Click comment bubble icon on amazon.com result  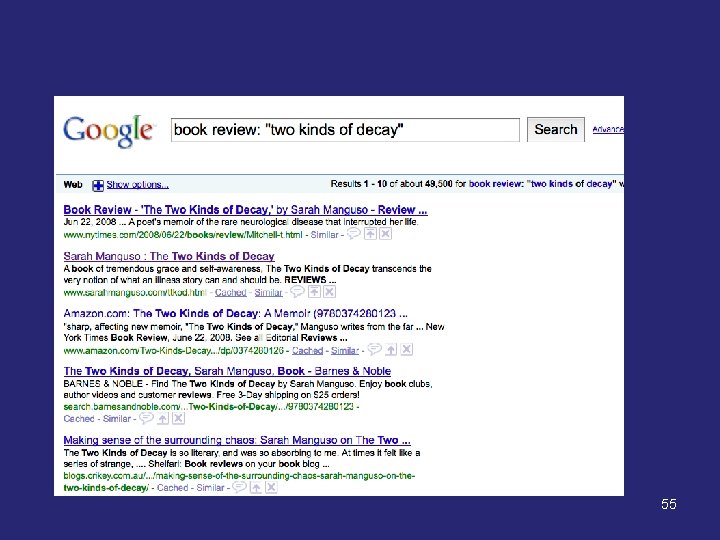375,349
